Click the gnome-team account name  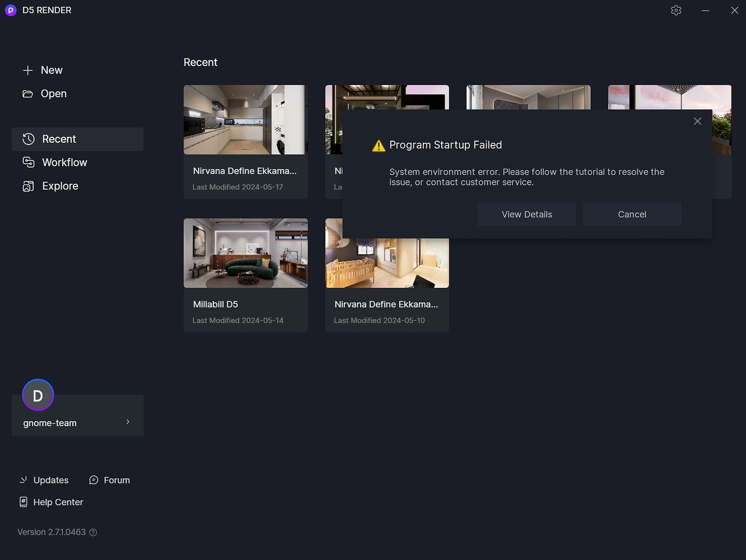[x=50, y=423]
